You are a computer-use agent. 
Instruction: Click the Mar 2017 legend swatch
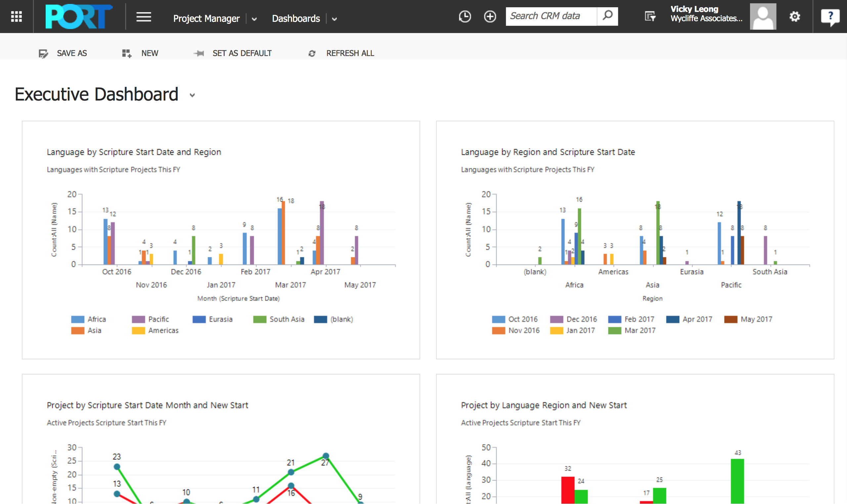(615, 330)
